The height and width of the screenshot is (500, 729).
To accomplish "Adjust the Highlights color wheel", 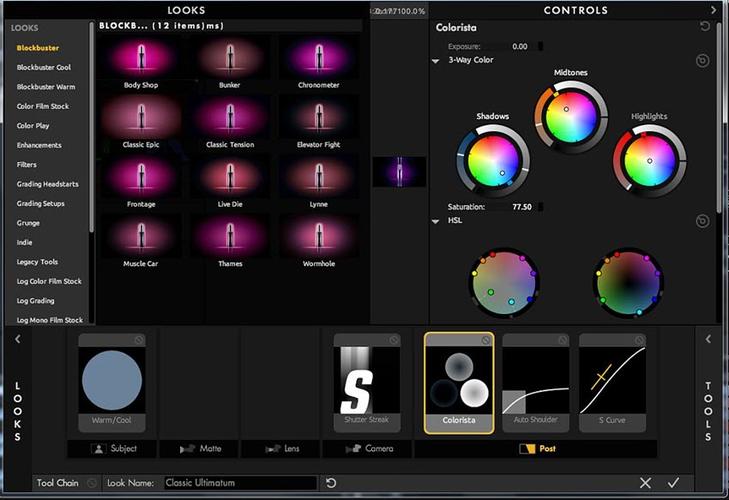I will (649, 161).
